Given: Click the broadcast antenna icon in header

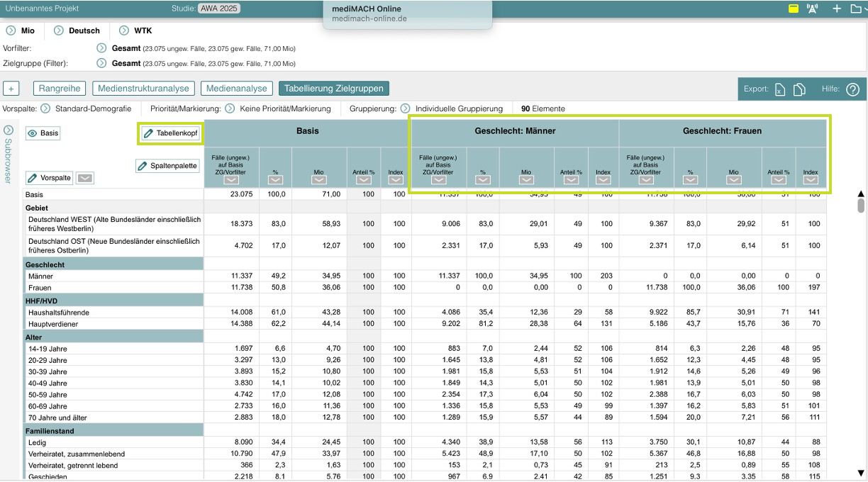Looking at the screenshot, I should 813,9.
